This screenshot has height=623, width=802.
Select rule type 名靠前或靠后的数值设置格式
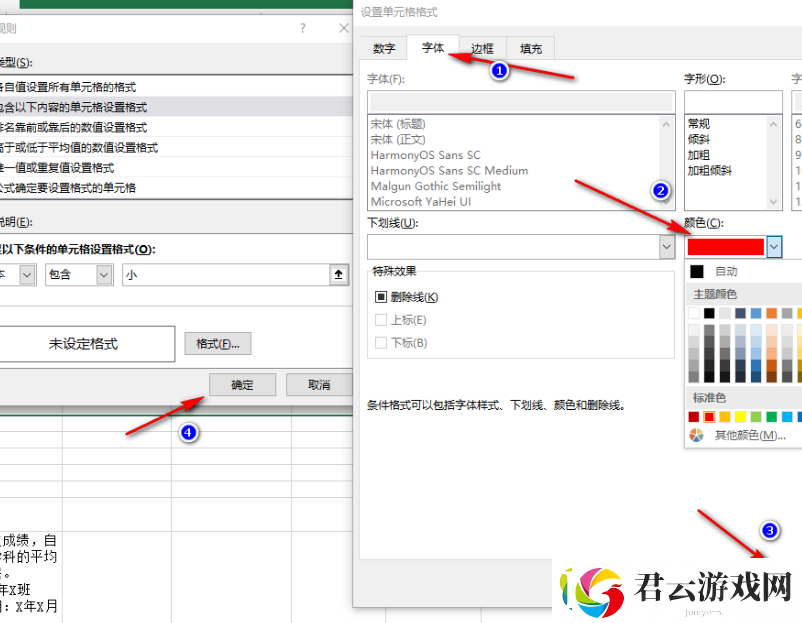(x=176, y=127)
